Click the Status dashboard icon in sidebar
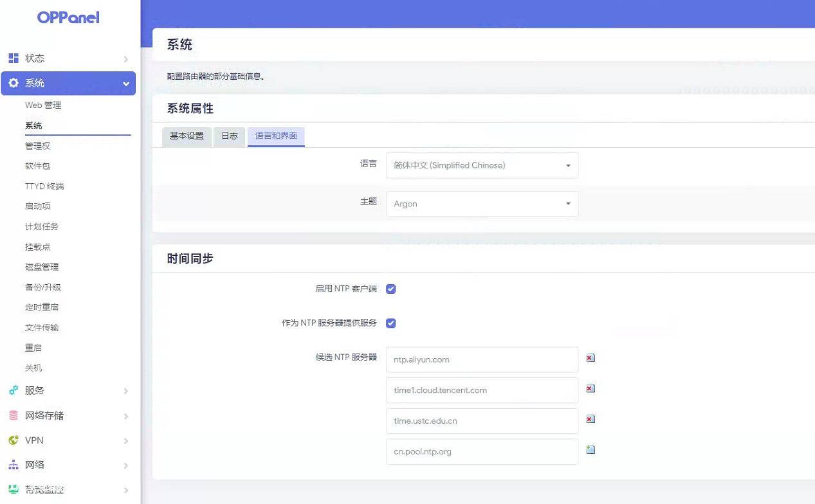The height and width of the screenshot is (504, 815). coord(14,59)
